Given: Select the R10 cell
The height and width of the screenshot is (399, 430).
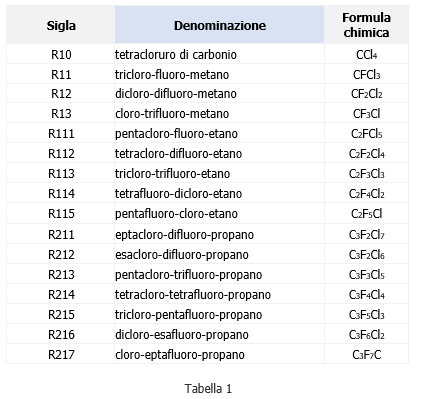Looking at the screenshot, I should (61, 54).
